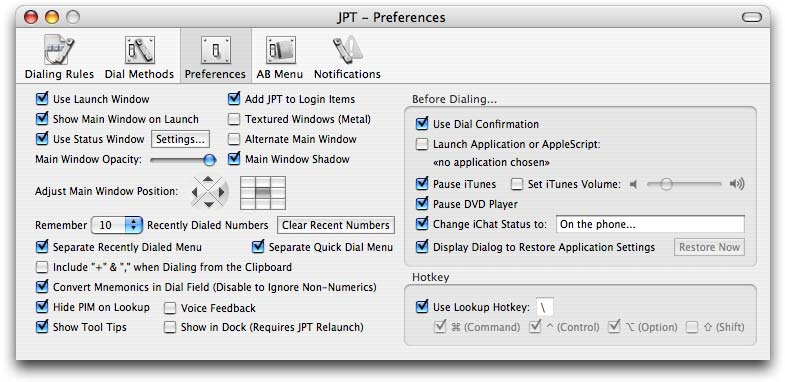Viewport: 785px width, 382px height.
Task: Toggle Hide PIM on Lookup
Action: pos(42,306)
